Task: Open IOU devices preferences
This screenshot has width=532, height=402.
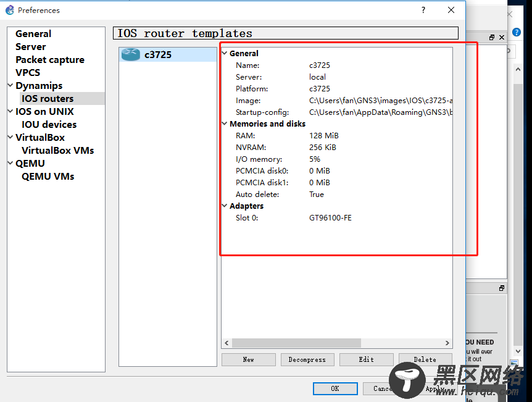Action: pos(49,125)
